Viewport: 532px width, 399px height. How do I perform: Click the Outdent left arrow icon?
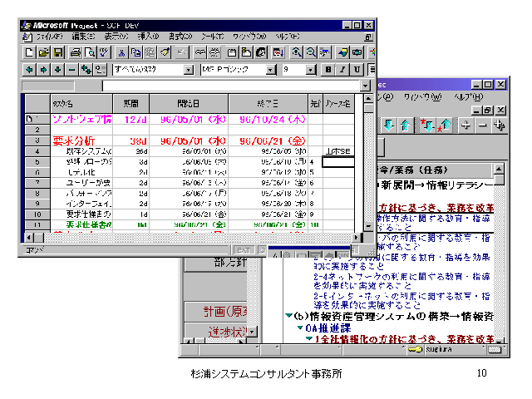coord(30,70)
